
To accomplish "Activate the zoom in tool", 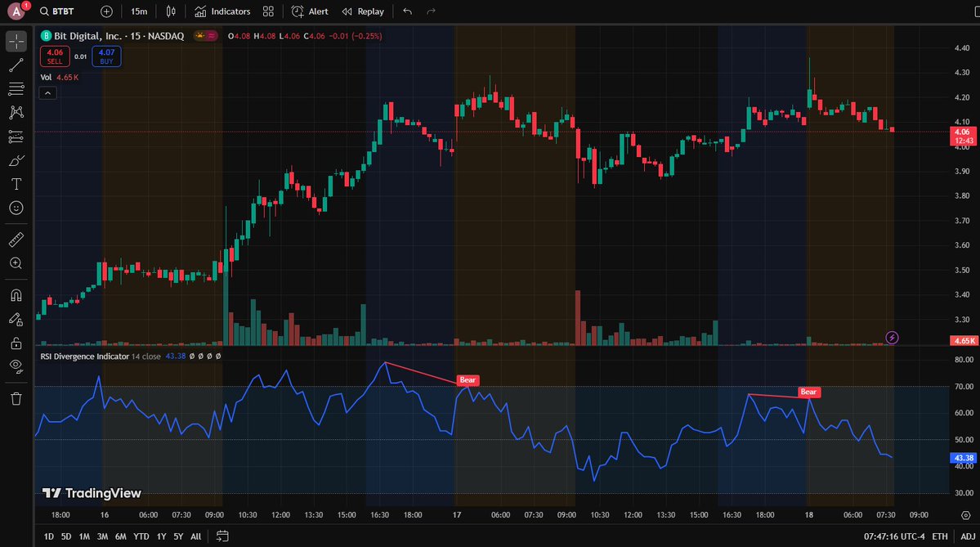I will 16,263.
